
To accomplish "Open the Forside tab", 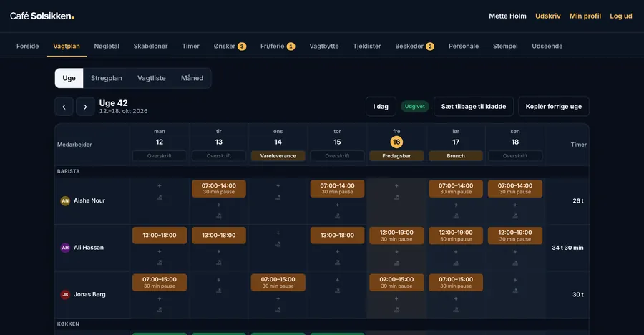I will pyautogui.click(x=27, y=46).
